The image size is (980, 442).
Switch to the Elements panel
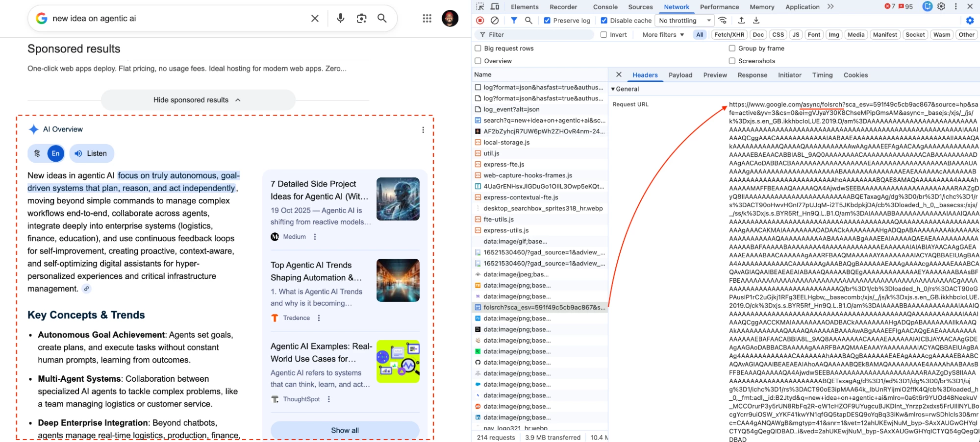(x=525, y=7)
